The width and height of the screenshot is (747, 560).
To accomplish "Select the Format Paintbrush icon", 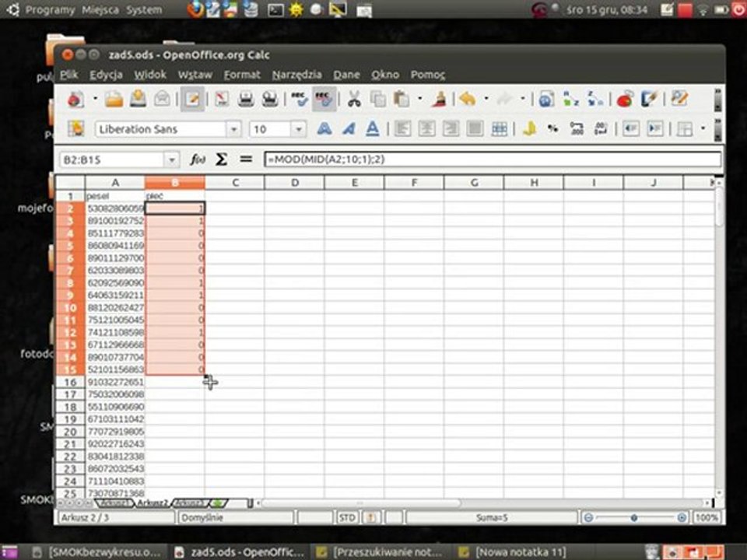I will [x=439, y=99].
